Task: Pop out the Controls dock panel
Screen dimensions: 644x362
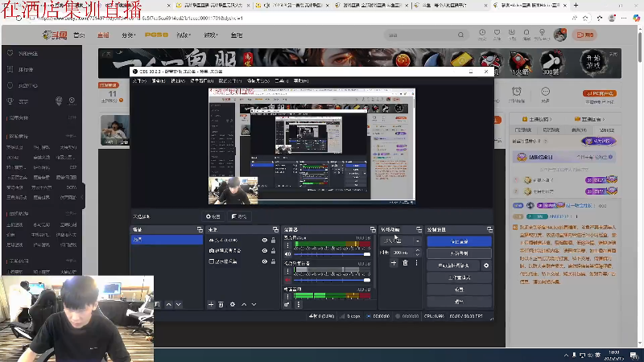Action: (489, 229)
